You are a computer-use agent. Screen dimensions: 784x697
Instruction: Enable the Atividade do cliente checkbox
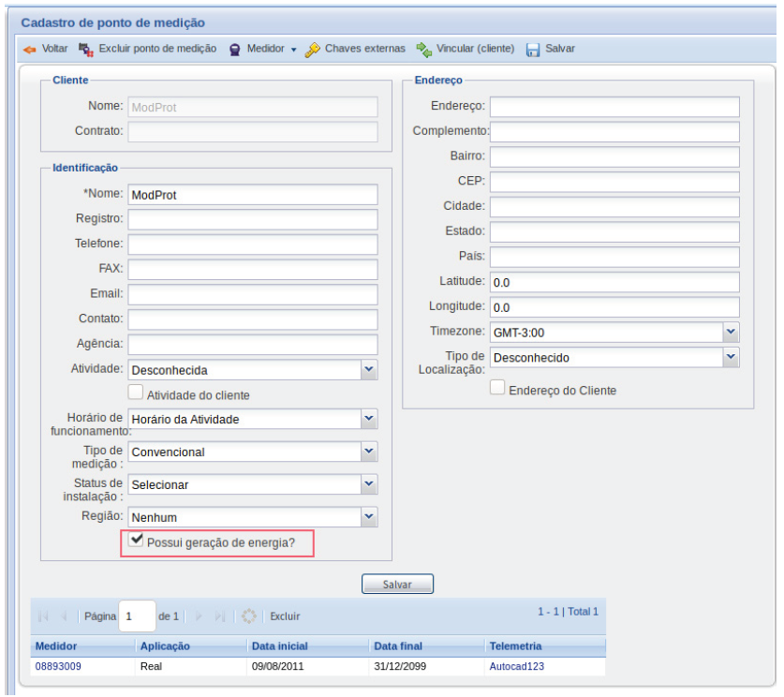[136, 393]
